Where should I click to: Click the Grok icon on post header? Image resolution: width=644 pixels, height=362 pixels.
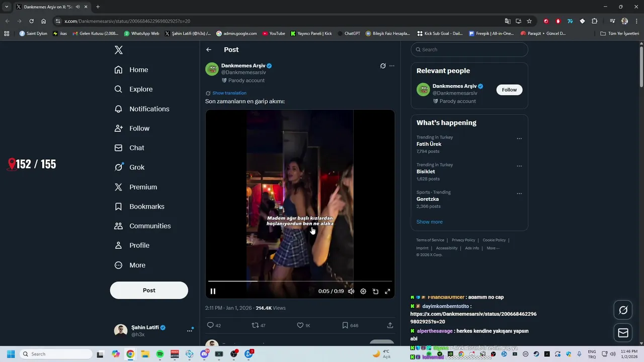[383, 66]
